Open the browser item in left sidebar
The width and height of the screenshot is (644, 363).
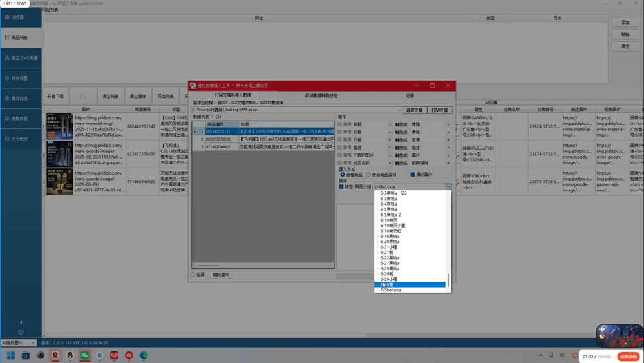21,17
